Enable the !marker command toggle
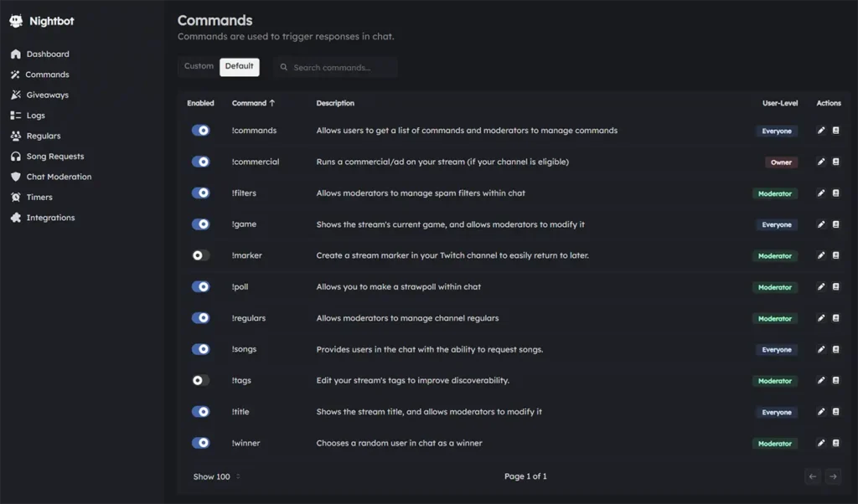Screen dimensions: 858x504 (x=200, y=255)
